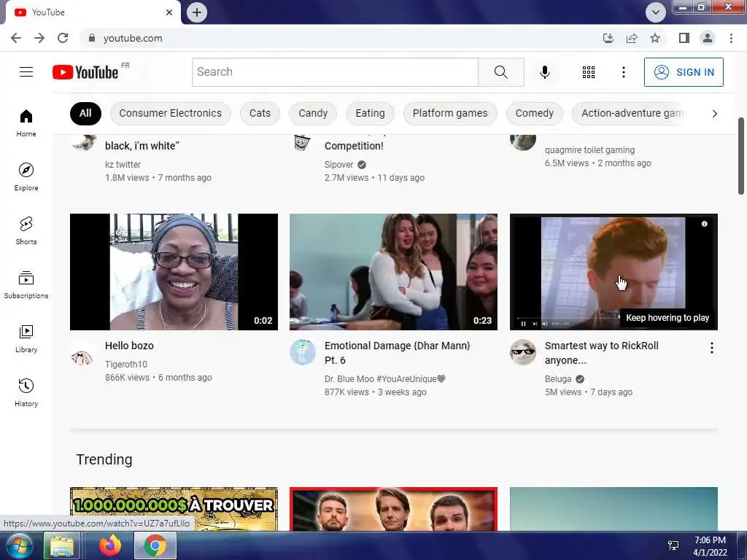Visit quagmire toilet gaming channel
Screen dimensions: 747x560
point(589,150)
